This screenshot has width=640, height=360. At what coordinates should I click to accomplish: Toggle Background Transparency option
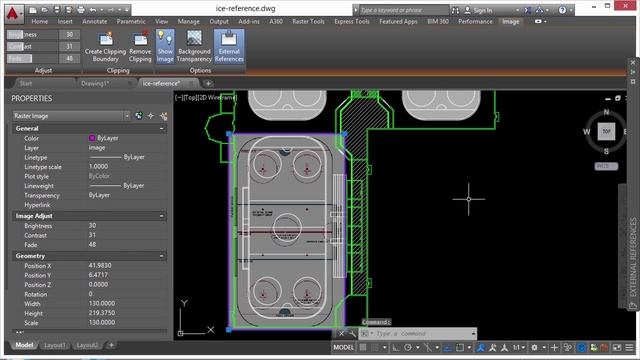tap(194, 47)
